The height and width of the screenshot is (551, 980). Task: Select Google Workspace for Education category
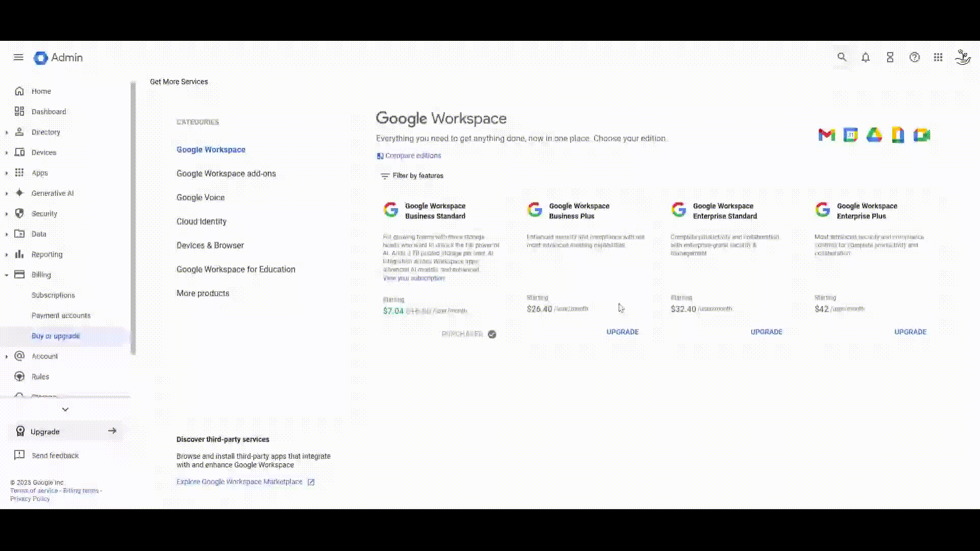236,270
